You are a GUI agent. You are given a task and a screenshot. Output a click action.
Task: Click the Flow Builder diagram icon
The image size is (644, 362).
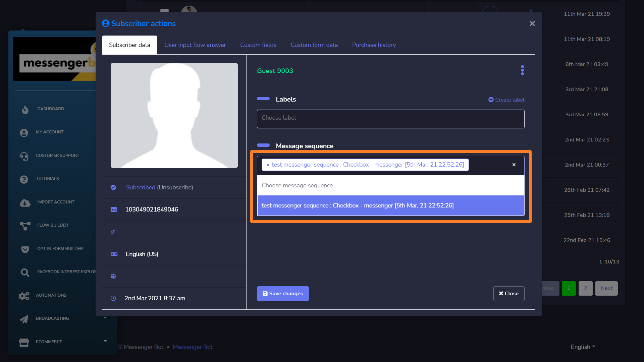pos(25,226)
